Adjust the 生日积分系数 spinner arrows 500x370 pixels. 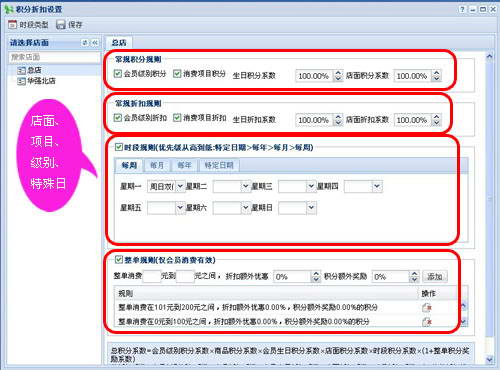338,76
